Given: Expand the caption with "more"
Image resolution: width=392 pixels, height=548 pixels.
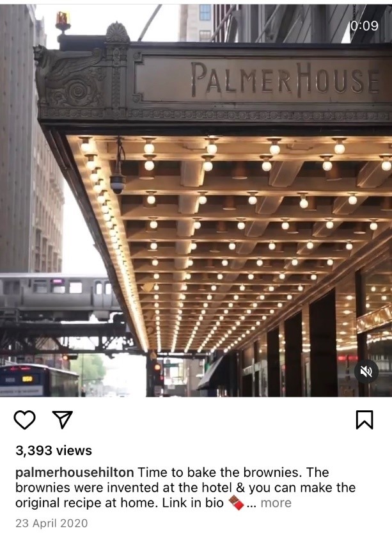Looking at the screenshot, I should tap(276, 503).
